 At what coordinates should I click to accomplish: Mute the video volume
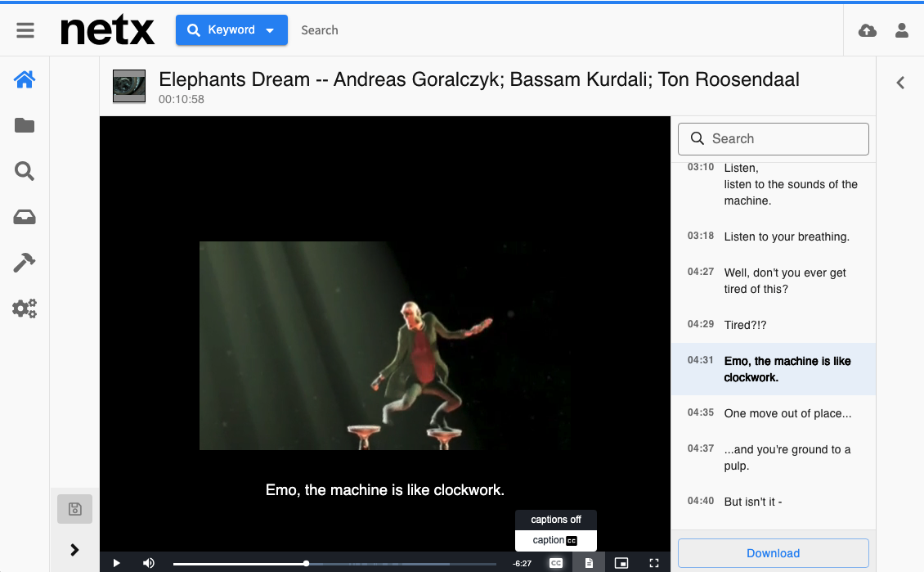(x=149, y=563)
